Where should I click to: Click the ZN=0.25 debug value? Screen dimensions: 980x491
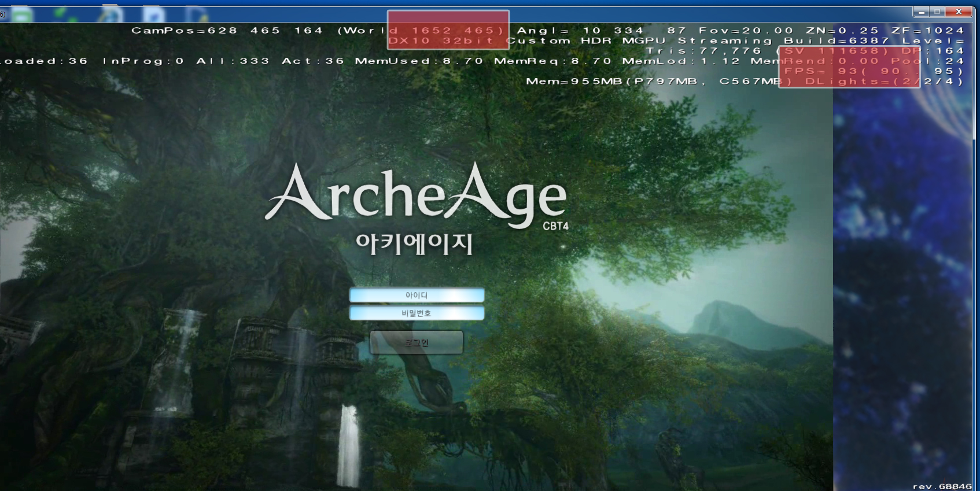point(842,30)
